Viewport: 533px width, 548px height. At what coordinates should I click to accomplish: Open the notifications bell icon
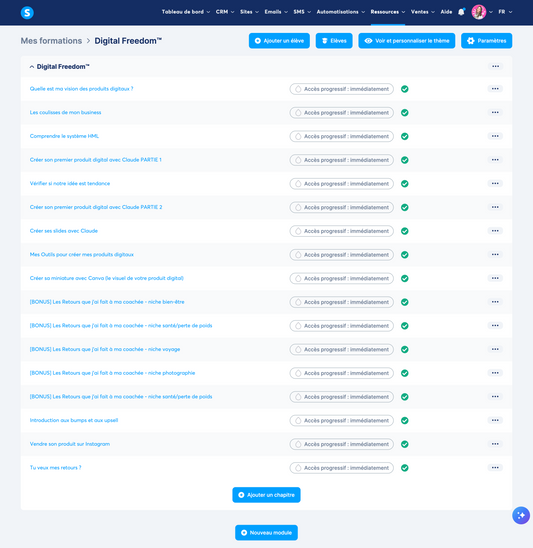(461, 12)
